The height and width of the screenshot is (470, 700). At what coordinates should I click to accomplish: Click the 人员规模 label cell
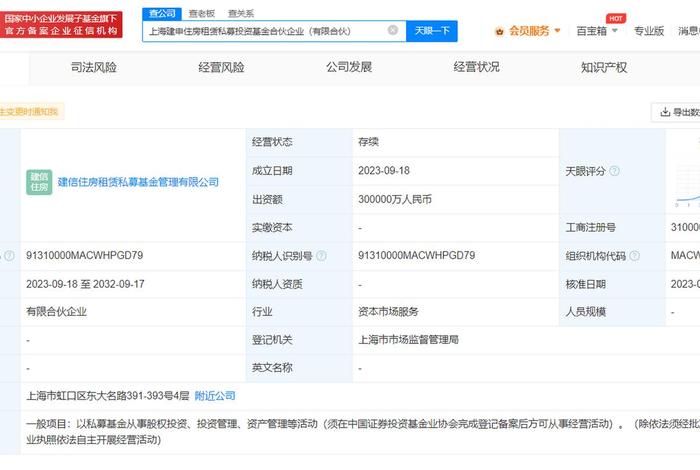[x=612, y=312]
